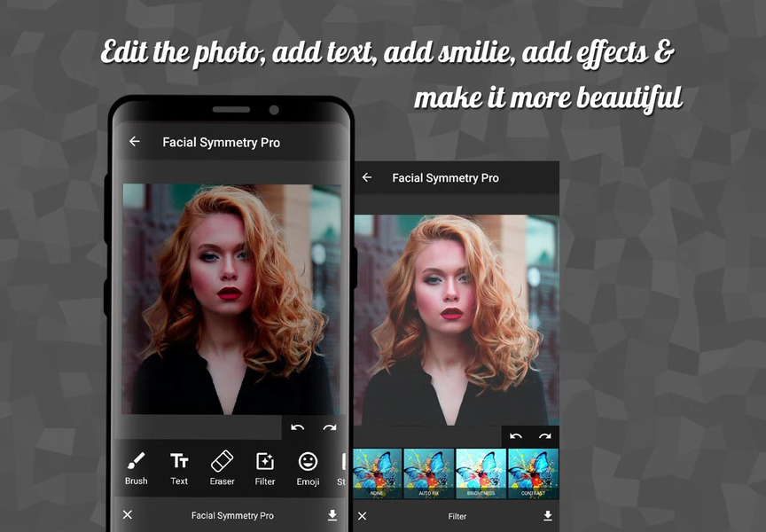
Task: Tap the back arrow on right header
Action: click(366, 177)
